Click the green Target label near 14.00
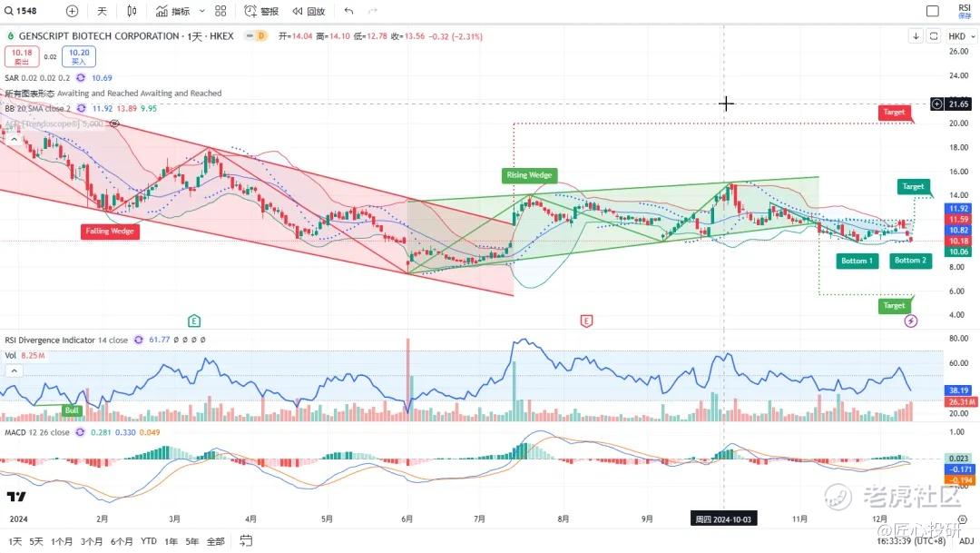Image resolution: width=980 pixels, height=553 pixels. tap(913, 186)
